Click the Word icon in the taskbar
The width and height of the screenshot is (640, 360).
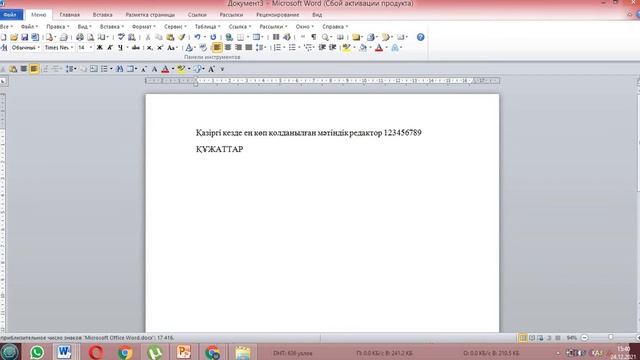tap(64, 352)
